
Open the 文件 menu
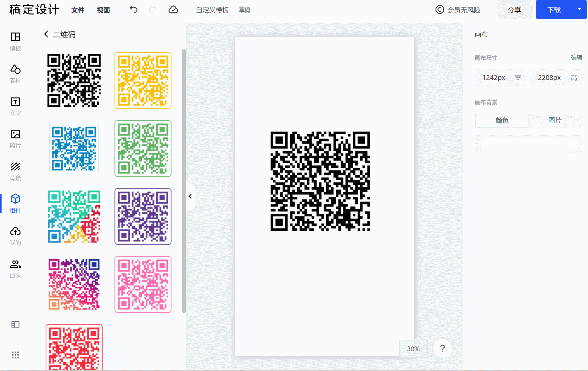[78, 10]
